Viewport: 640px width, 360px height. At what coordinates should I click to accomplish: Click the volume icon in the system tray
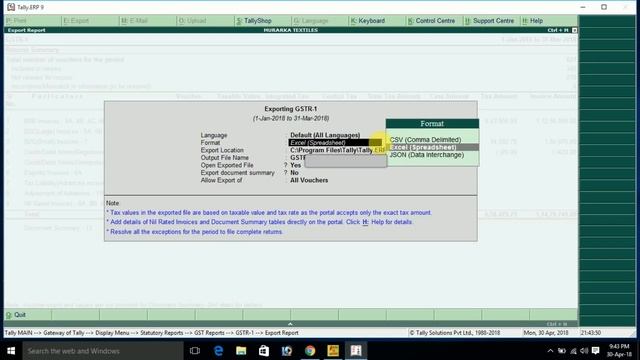point(584,351)
